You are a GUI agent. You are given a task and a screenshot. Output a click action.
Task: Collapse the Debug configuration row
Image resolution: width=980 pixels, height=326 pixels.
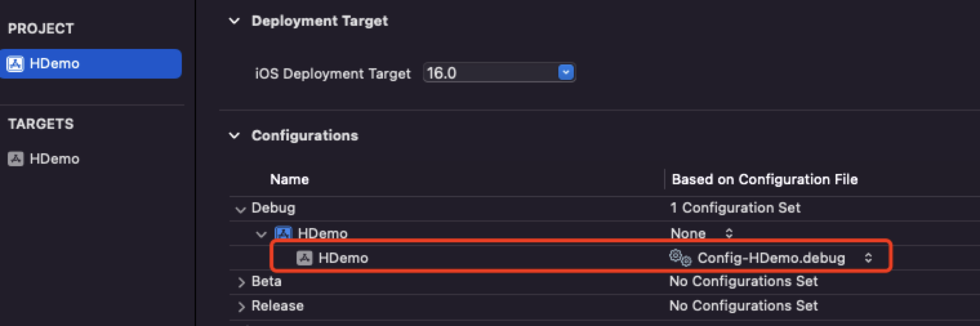[240, 209]
